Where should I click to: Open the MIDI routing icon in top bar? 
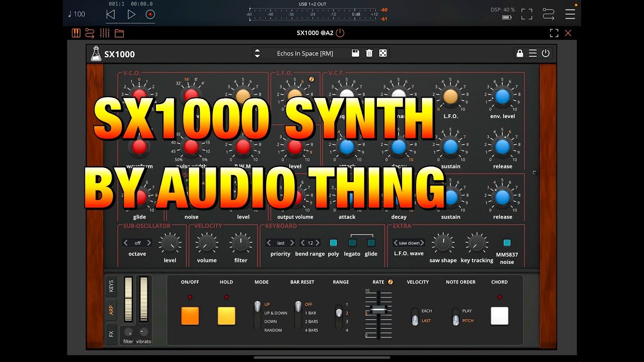coord(548,14)
